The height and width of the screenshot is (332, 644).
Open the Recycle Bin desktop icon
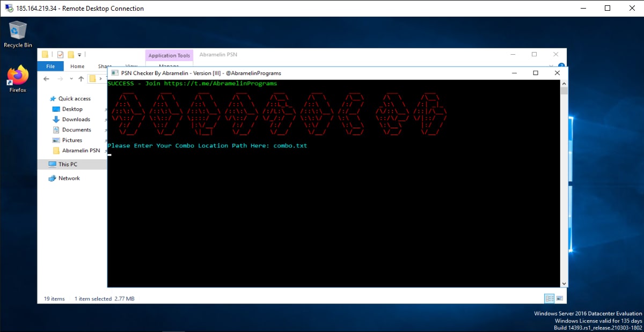point(18,34)
